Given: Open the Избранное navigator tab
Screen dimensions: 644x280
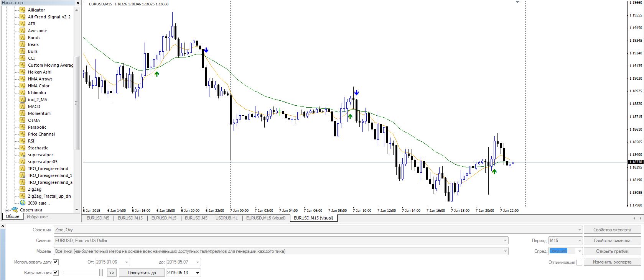Looking at the screenshot, I should 37,217.
